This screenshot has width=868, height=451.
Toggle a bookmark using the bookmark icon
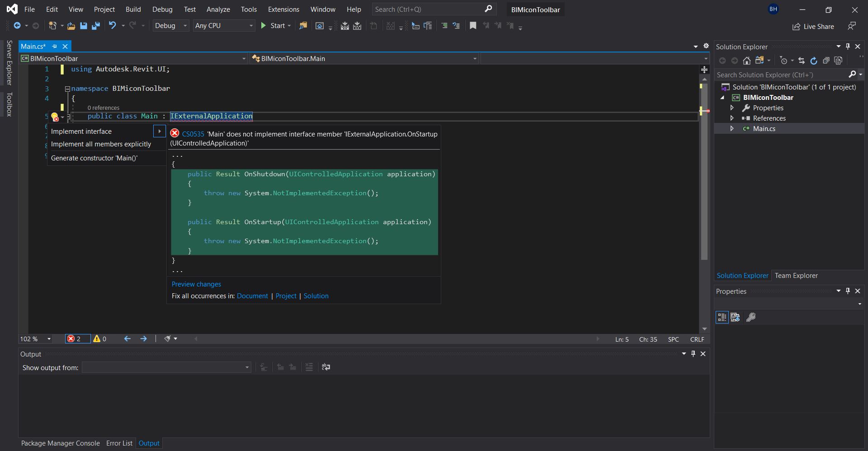click(473, 26)
